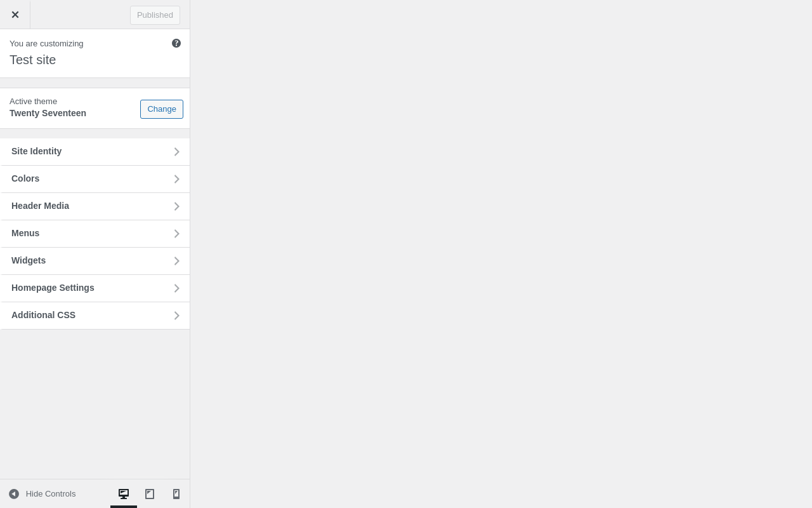Click the Hide Controls arrow icon

click(14, 494)
